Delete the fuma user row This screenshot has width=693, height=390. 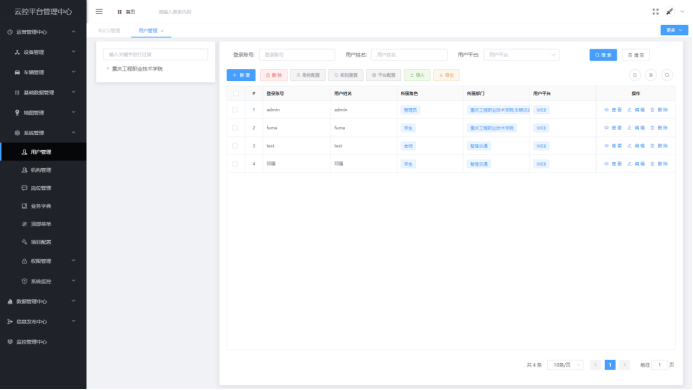tap(659, 128)
